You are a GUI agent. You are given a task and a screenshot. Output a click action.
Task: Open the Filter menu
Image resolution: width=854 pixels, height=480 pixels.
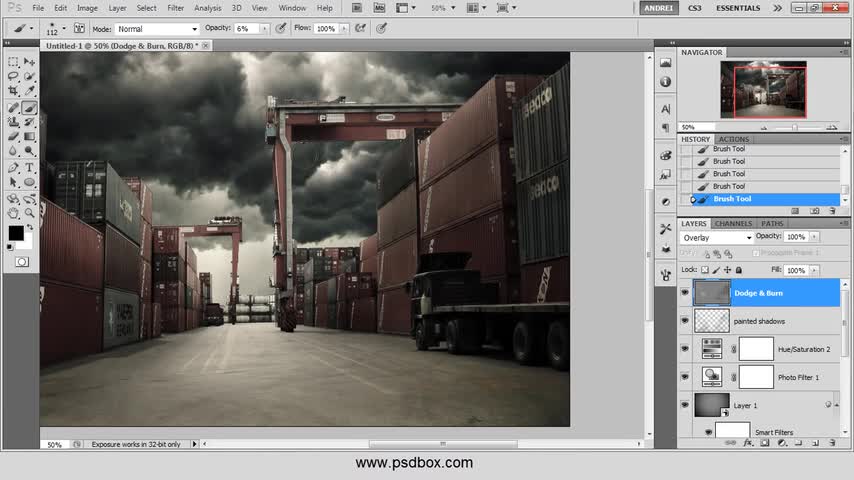click(x=175, y=8)
